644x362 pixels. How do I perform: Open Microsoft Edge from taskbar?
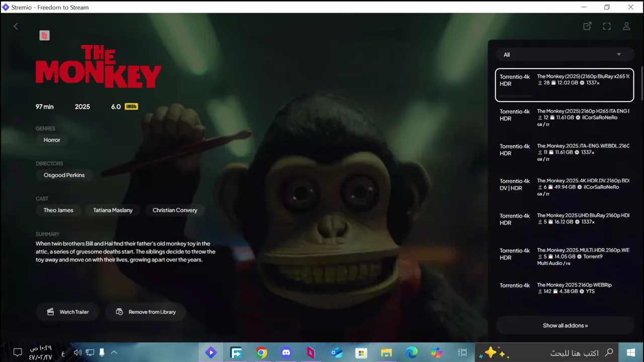[412, 352]
